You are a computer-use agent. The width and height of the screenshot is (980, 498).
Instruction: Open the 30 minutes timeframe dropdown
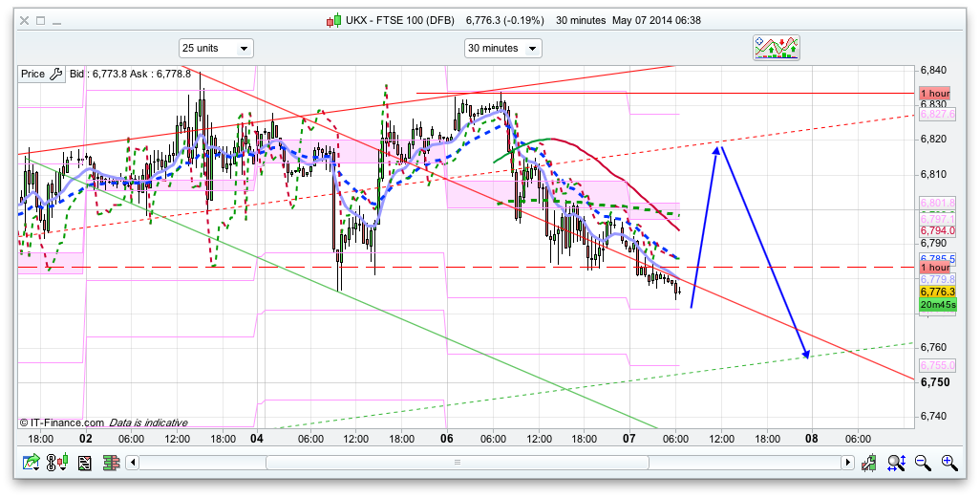coord(502,48)
